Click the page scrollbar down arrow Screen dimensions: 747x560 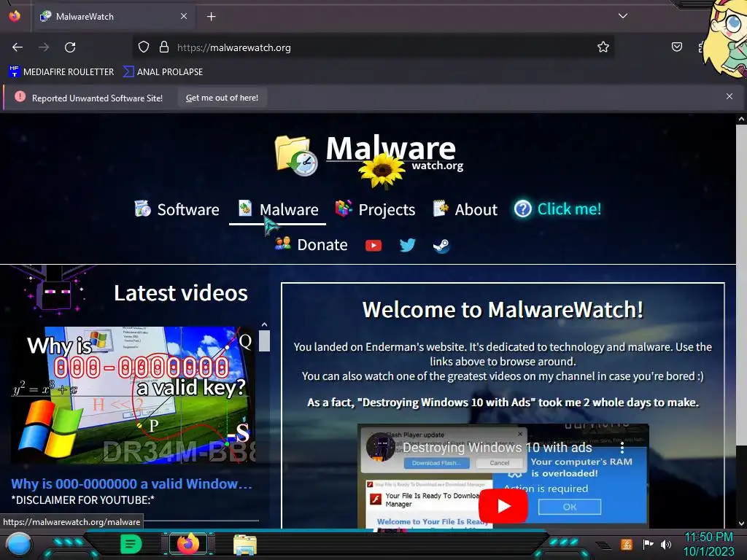[x=741, y=524]
